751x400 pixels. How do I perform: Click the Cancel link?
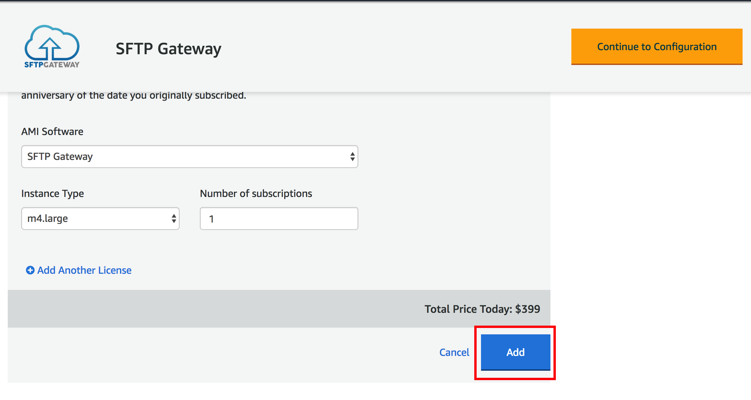tap(454, 353)
